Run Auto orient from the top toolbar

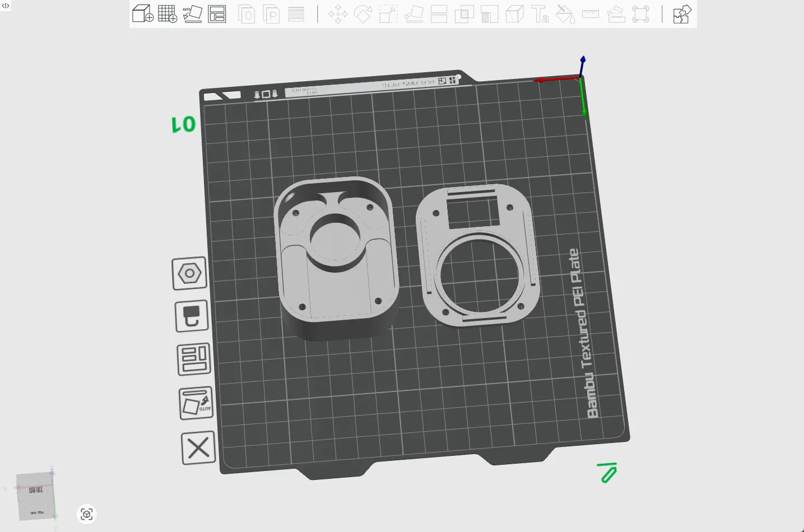tap(192, 13)
